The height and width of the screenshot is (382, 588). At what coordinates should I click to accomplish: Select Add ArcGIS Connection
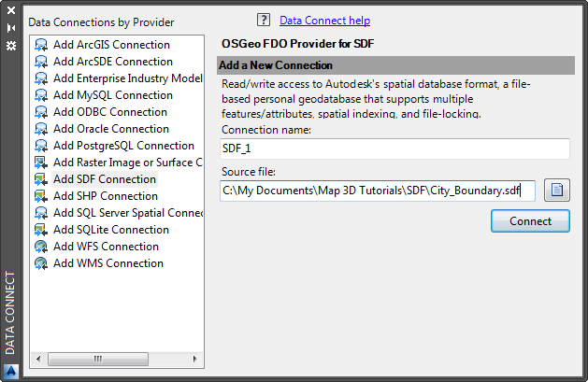(x=111, y=45)
